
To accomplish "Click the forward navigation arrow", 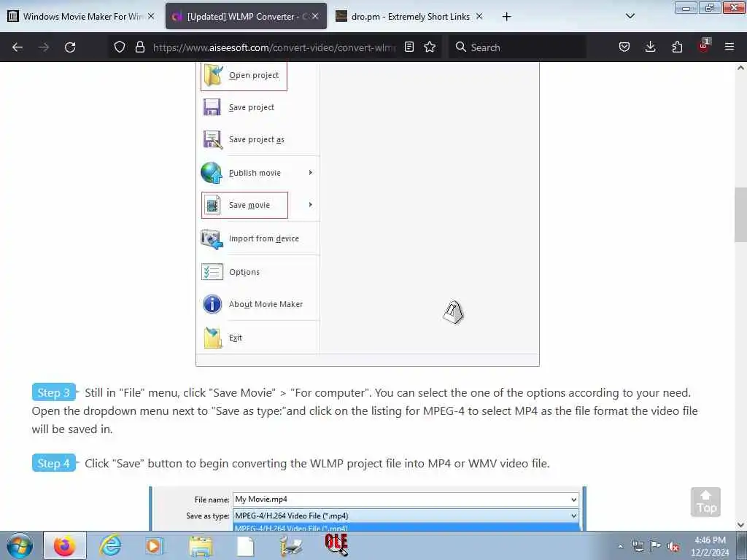I will 44,47.
